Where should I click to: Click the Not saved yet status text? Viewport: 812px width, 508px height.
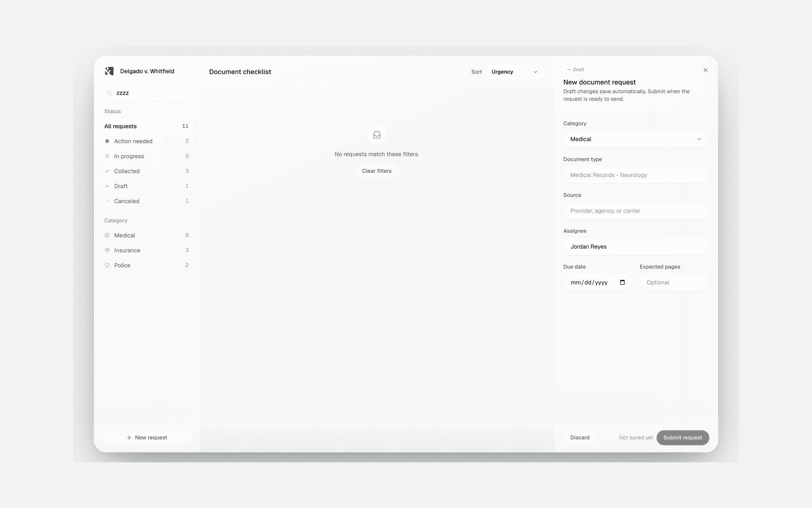[x=636, y=438]
